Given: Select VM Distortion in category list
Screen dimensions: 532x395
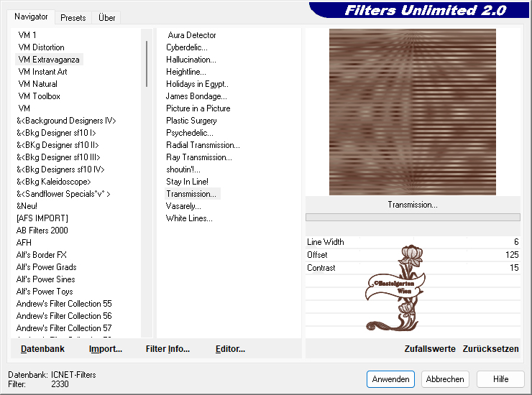Looking at the screenshot, I should (41, 47).
